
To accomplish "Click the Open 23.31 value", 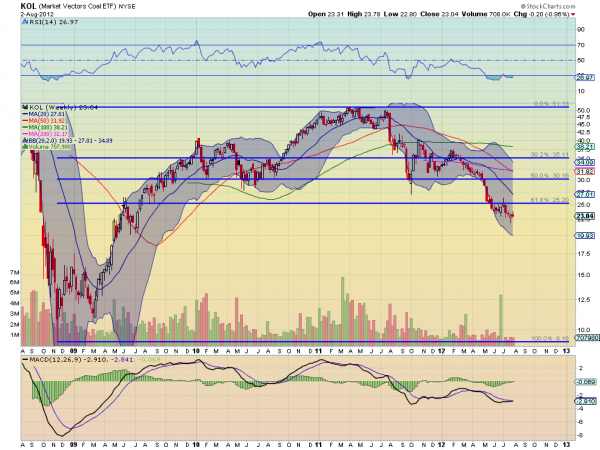I will coord(326,14).
